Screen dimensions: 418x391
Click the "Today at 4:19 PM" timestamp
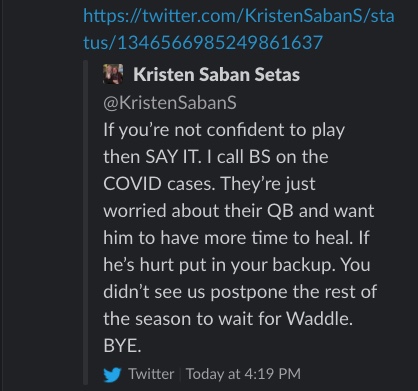[x=243, y=374]
